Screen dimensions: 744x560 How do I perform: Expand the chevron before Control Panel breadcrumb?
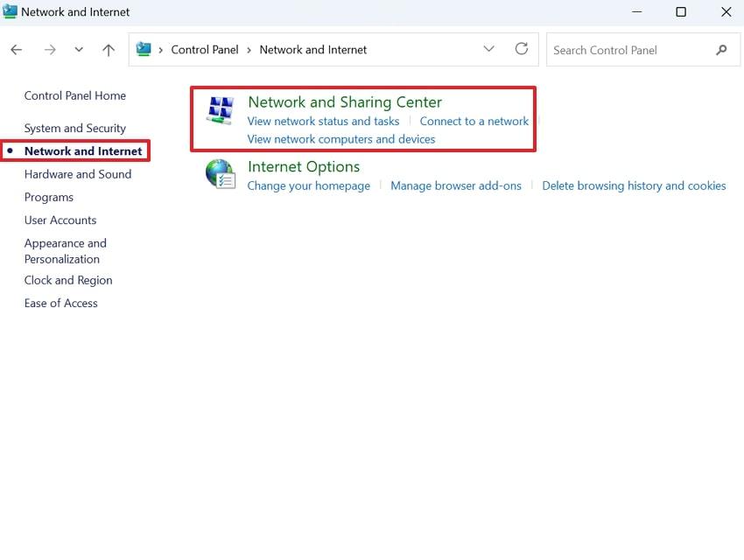(161, 50)
